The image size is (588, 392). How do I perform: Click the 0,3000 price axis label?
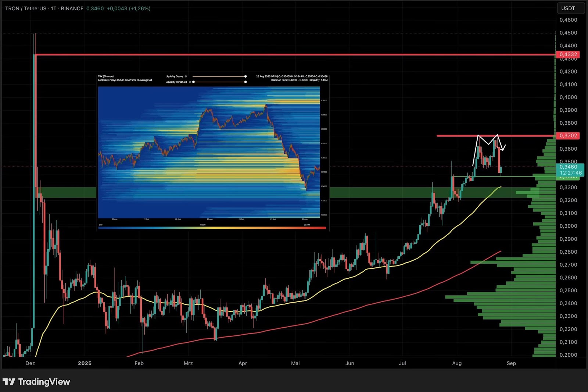point(568,226)
